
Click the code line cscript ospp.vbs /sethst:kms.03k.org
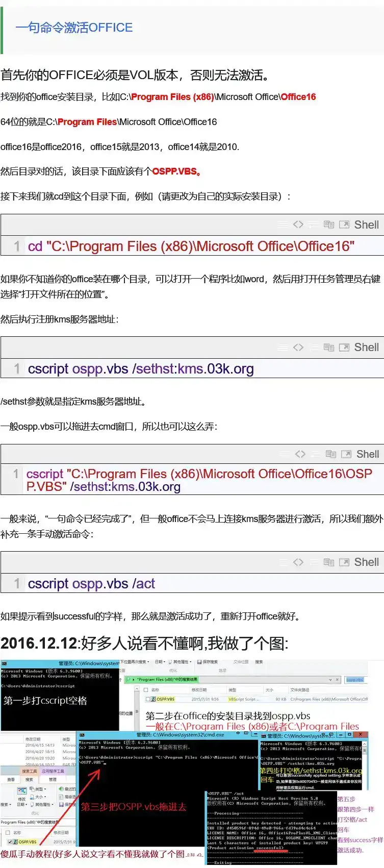[141, 369]
